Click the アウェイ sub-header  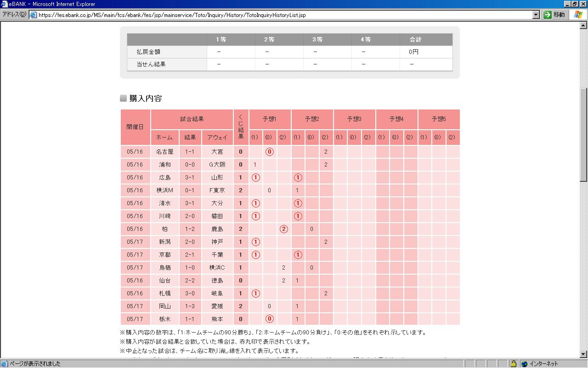point(217,137)
